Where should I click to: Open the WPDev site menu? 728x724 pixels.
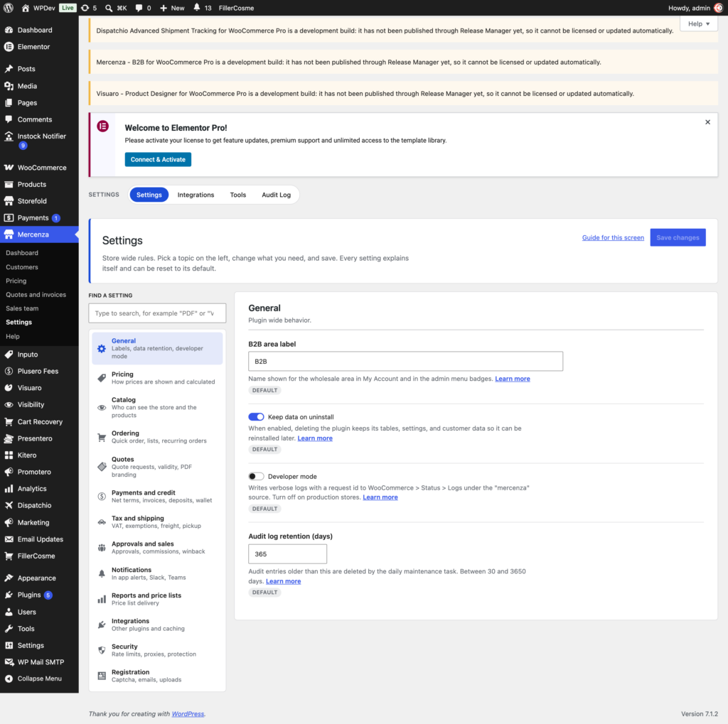(x=38, y=8)
